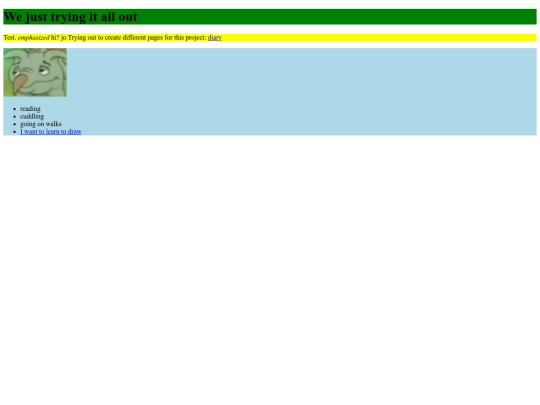The image size is (540, 405).
Task: Click the green cartoon character image
Action: 35,72
